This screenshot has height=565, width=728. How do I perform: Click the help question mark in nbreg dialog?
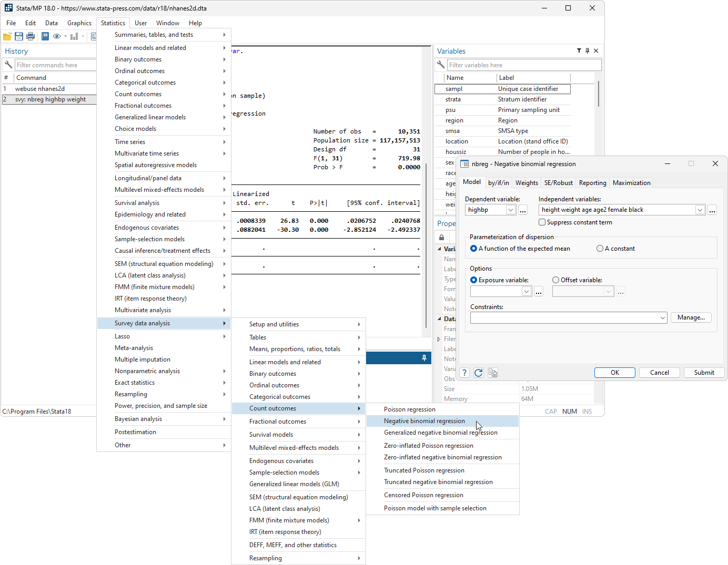pyautogui.click(x=464, y=373)
